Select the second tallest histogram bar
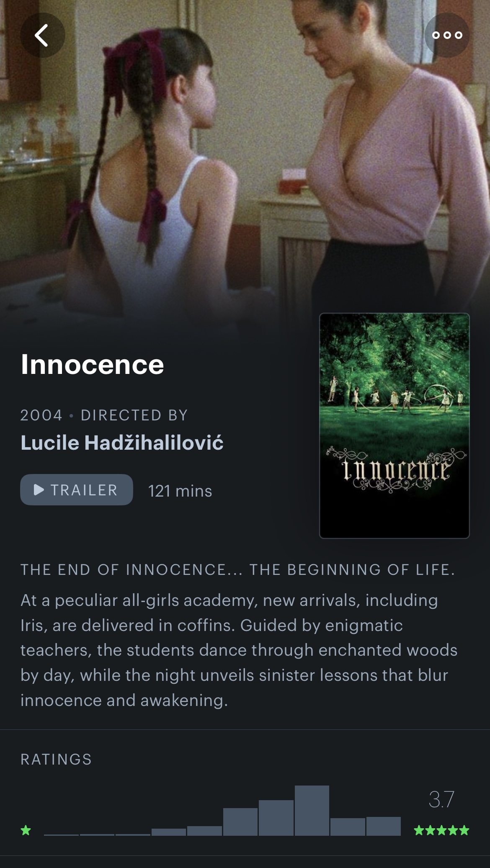 coord(276,818)
